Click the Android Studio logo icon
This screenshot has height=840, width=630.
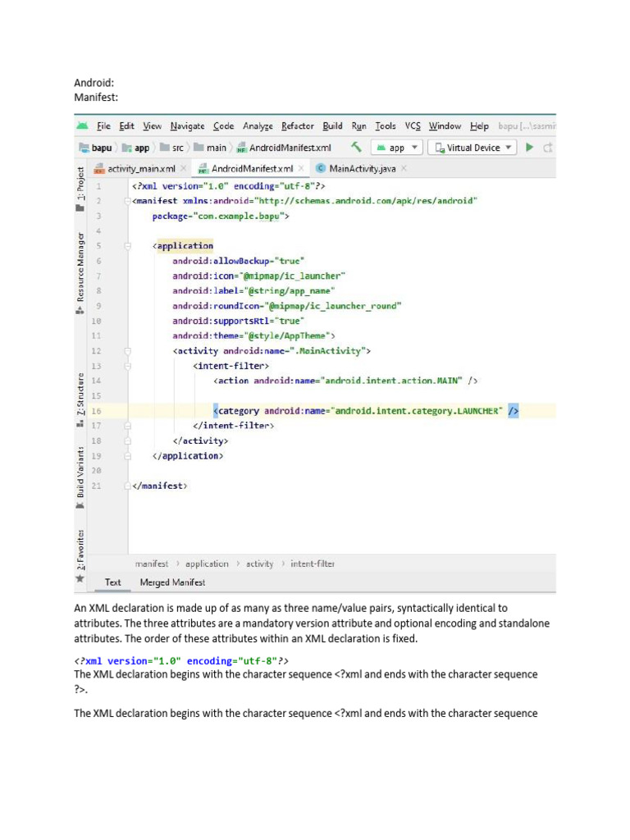[82, 126]
